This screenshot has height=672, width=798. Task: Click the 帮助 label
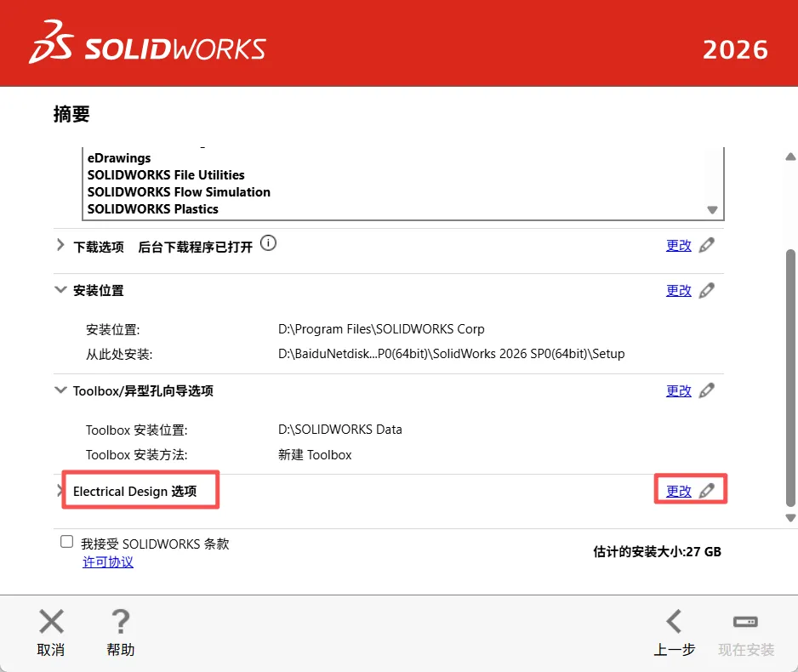coord(121,650)
